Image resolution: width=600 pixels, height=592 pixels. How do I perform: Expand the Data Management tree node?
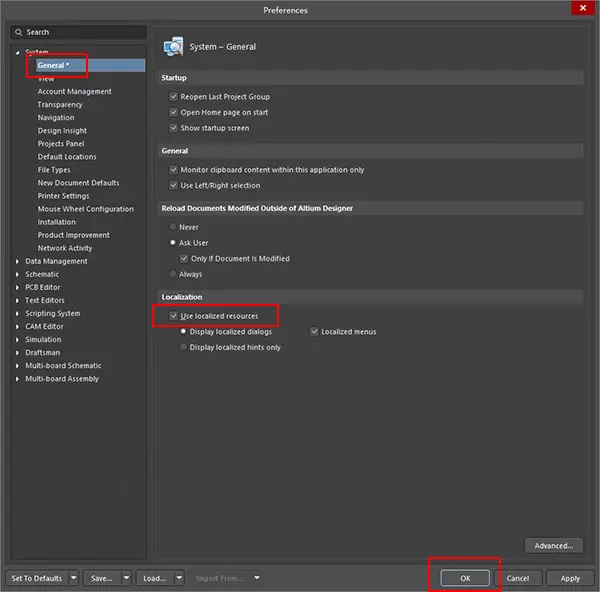tap(17, 261)
